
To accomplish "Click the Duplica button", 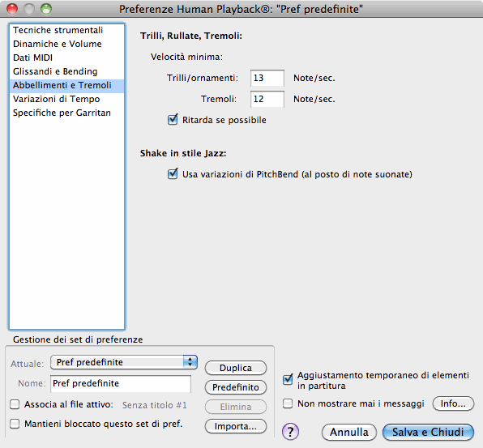I will (x=236, y=368).
